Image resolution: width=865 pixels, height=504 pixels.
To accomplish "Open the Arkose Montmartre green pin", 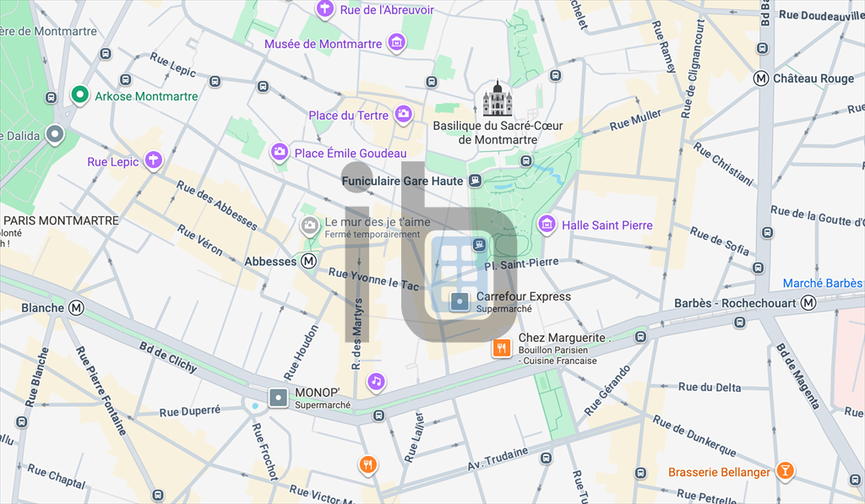I will tap(79, 95).
